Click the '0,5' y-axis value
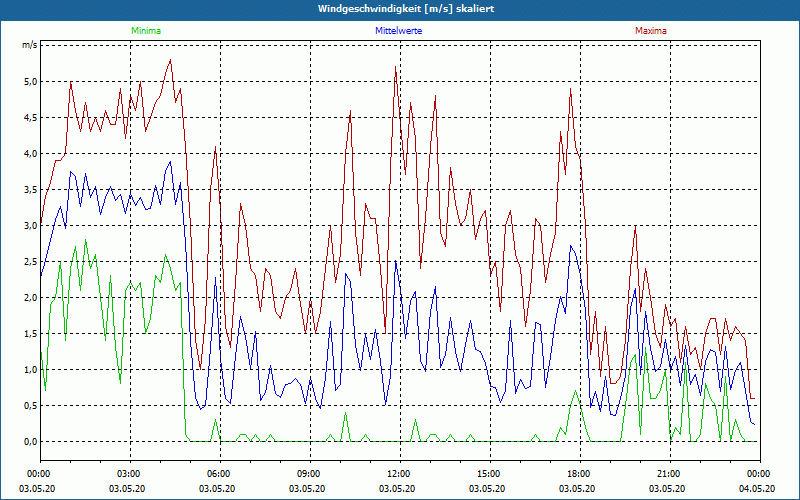The height and width of the screenshot is (500, 800). pyautogui.click(x=31, y=406)
